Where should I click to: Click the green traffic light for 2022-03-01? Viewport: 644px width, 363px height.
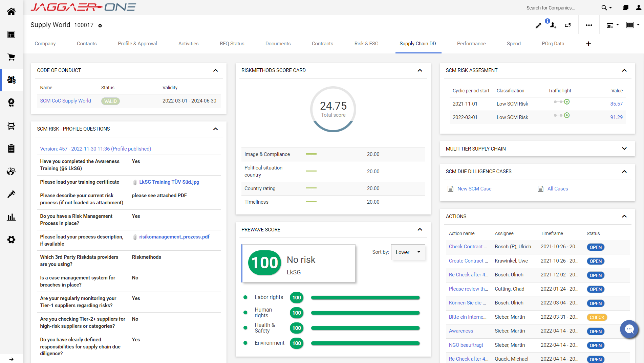pyautogui.click(x=567, y=115)
